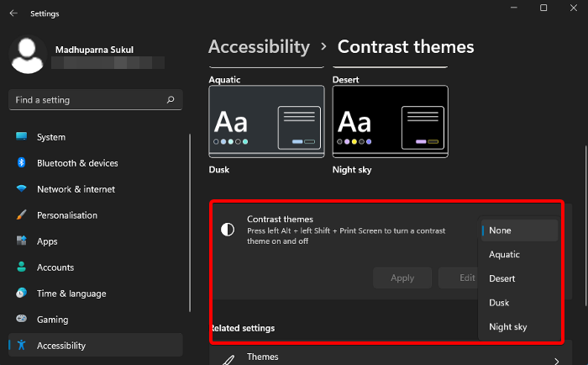Click the Dusk theme preview thumbnail
Image resolution: width=588 pixels, height=365 pixels.
pyautogui.click(x=266, y=124)
